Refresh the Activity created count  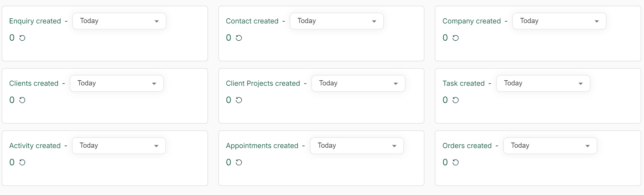pyautogui.click(x=22, y=162)
